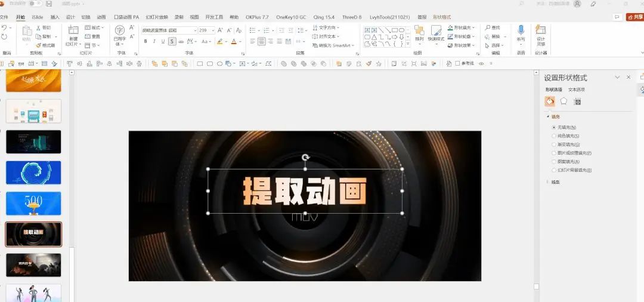
Task: Click the Bold formatting button
Action: [x=145, y=42]
